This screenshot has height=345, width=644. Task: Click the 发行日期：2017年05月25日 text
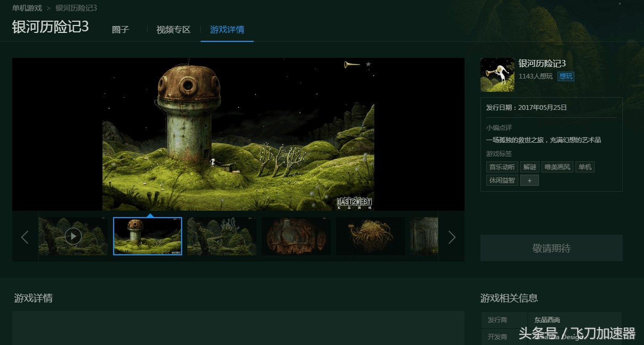(527, 107)
